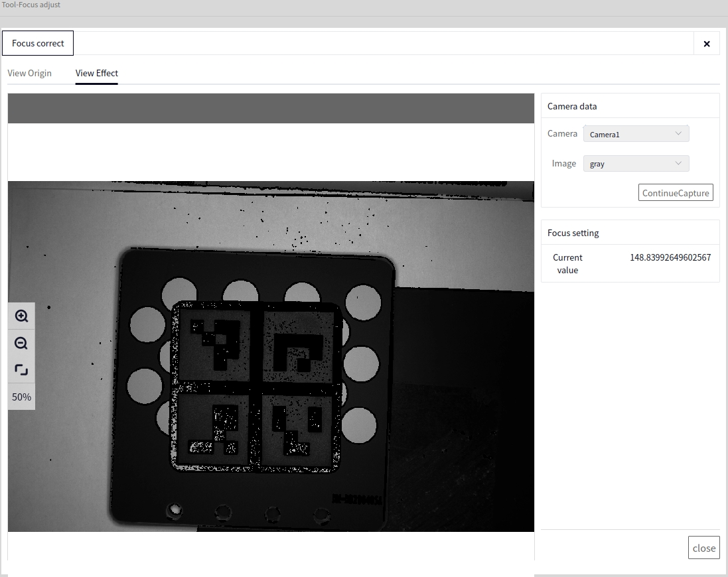Close the Focus correct dialog with X

click(707, 44)
